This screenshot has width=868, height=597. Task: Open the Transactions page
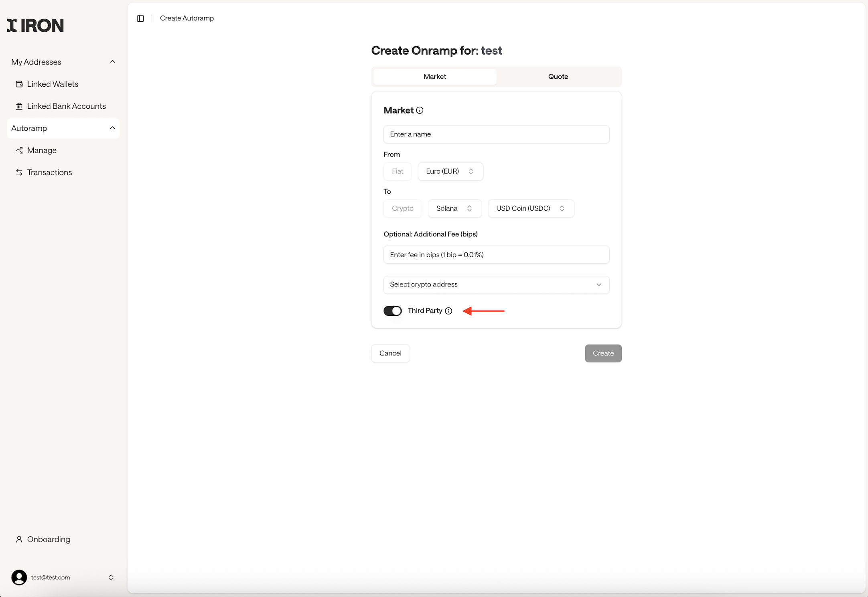(49, 173)
